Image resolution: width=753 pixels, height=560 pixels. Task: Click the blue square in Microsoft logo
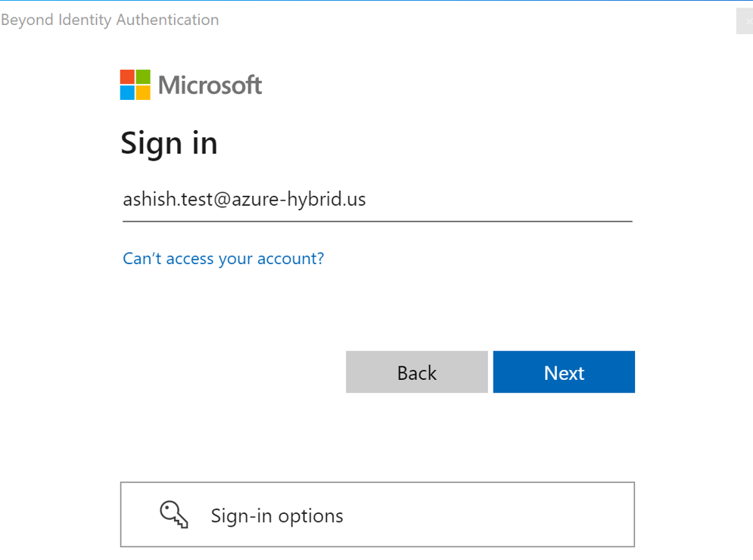coord(127,93)
